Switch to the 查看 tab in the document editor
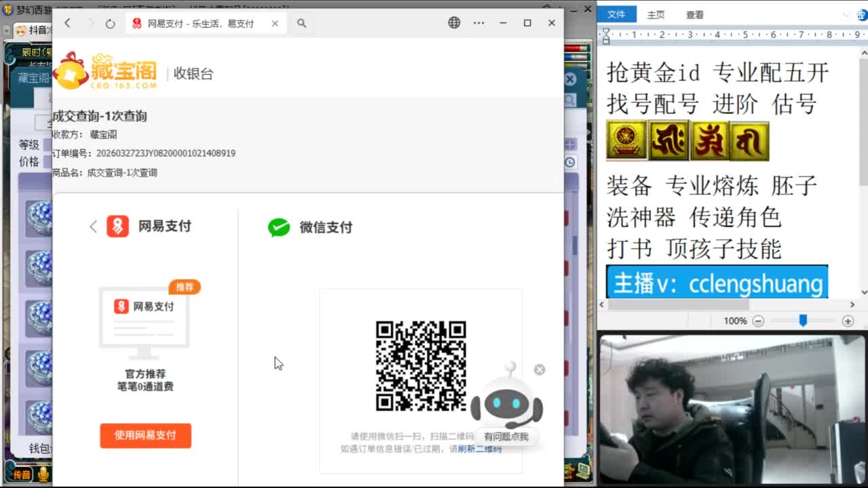 coord(694,14)
